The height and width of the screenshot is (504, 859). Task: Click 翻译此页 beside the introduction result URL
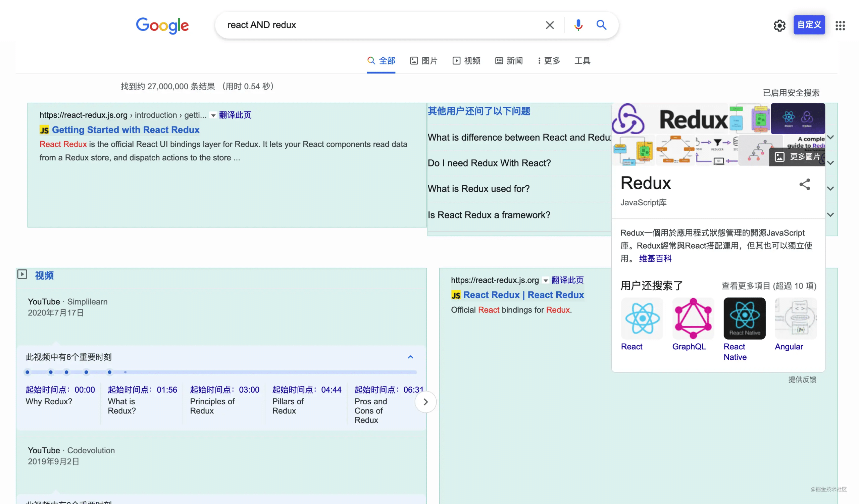pyautogui.click(x=235, y=115)
